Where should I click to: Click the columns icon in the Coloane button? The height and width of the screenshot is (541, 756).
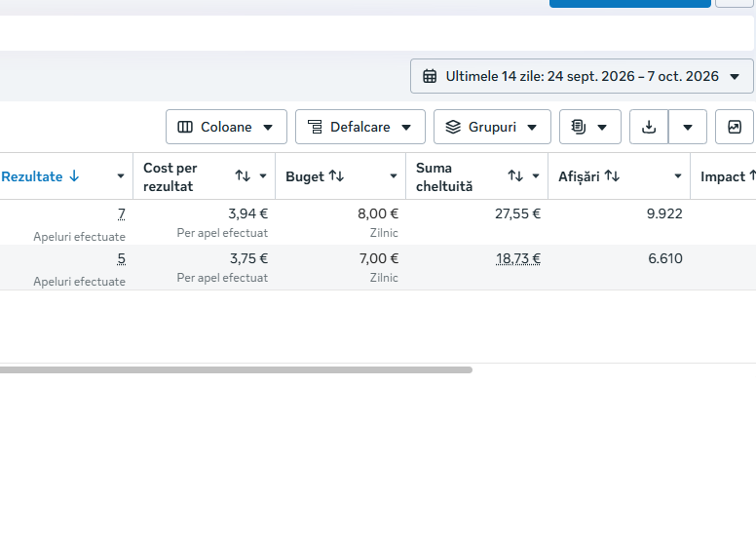tap(185, 127)
